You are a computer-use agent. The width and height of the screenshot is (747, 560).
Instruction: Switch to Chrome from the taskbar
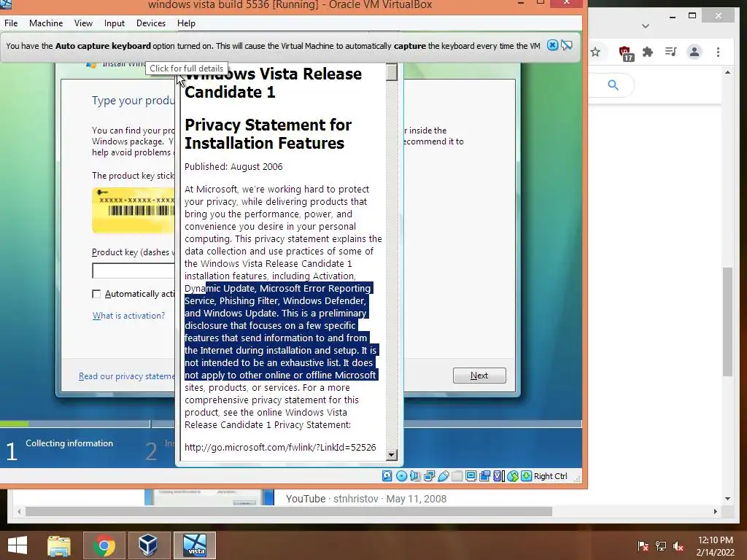coord(104,545)
